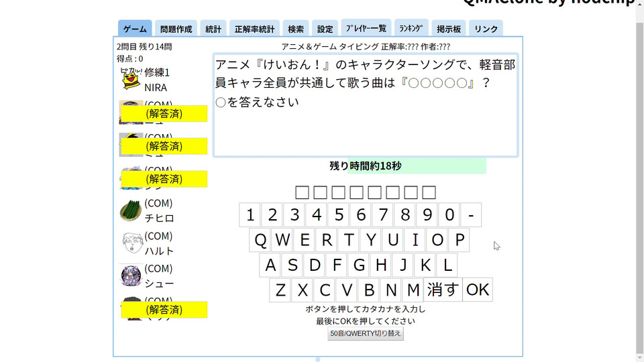Click the S key
Viewport: 644px width, 362px height.
tap(293, 265)
